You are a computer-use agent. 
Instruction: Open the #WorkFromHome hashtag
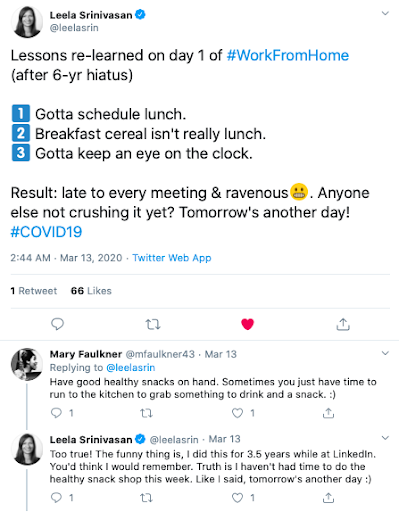coord(288,55)
